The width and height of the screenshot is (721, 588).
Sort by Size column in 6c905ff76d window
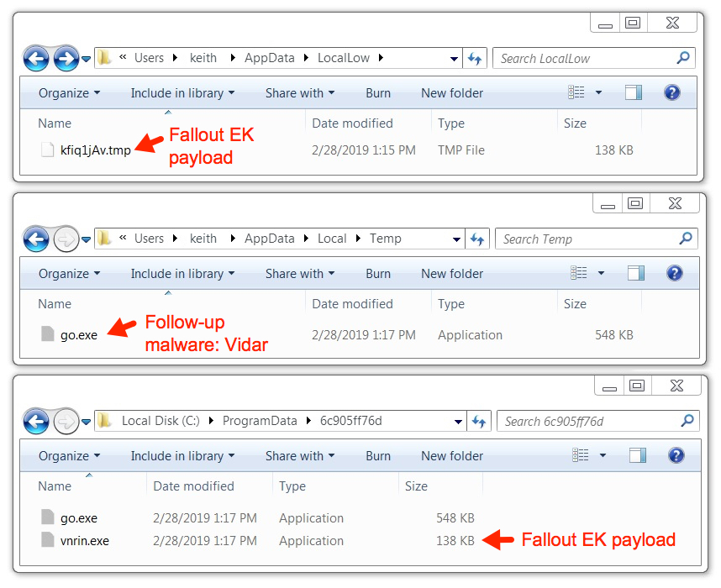click(416, 486)
